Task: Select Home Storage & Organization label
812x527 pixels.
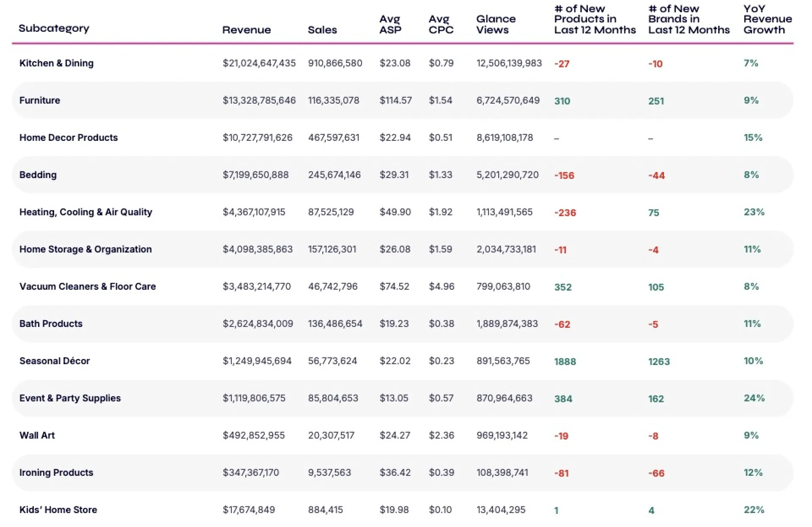Action: [x=85, y=249]
